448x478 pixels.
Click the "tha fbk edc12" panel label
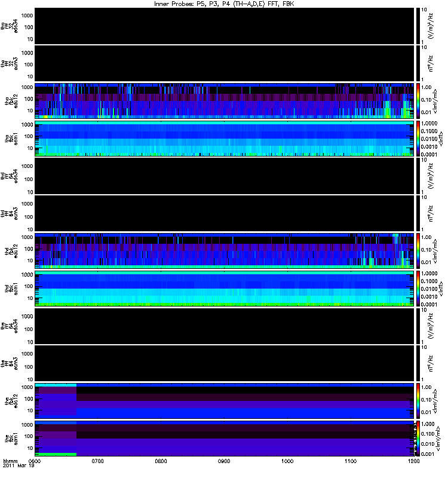(11, 101)
